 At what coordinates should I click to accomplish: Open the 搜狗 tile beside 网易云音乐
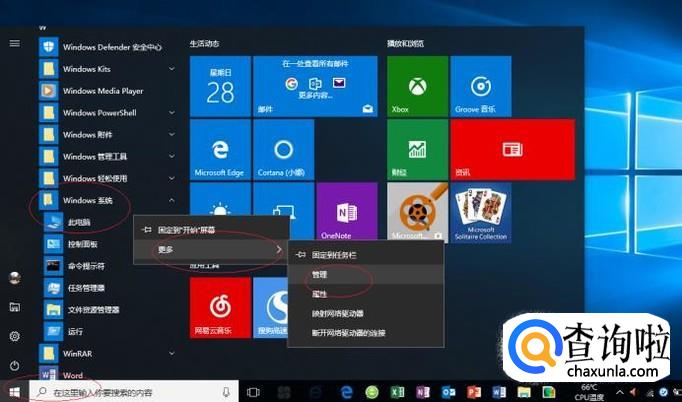(x=271, y=308)
